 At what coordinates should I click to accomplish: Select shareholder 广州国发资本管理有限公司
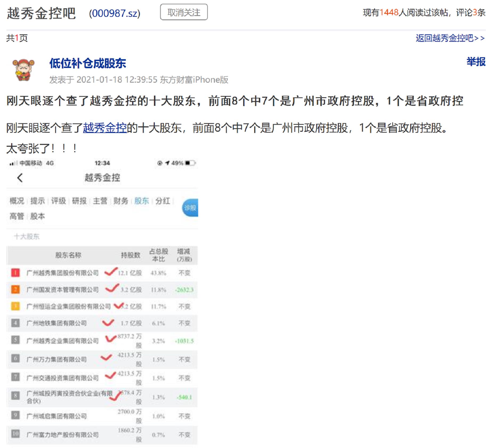point(63,290)
